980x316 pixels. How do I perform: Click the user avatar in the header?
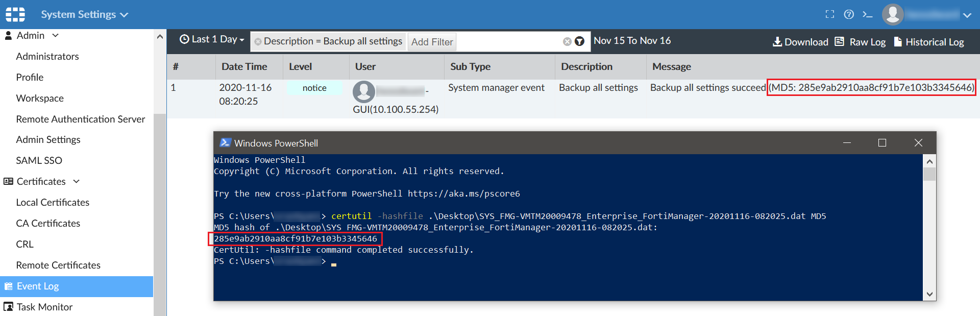coord(893,14)
